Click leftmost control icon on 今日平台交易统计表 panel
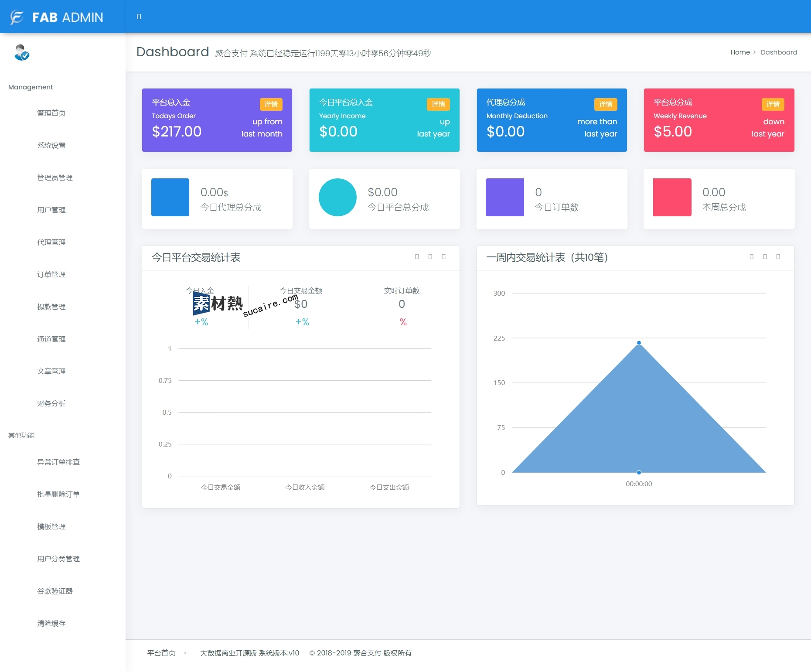This screenshot has width=811, height=672. coord(417,257)
